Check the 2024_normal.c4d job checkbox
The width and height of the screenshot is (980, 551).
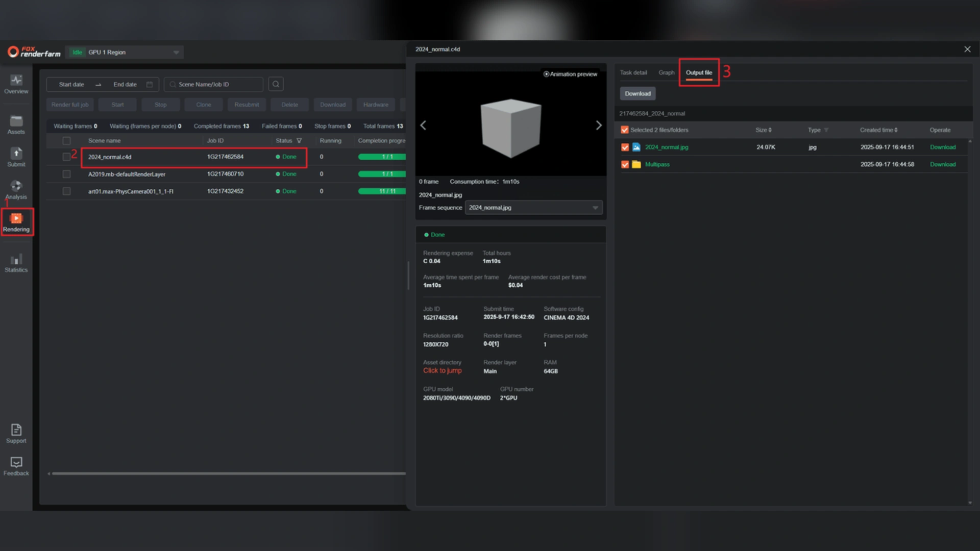click(x=66, y=157)
